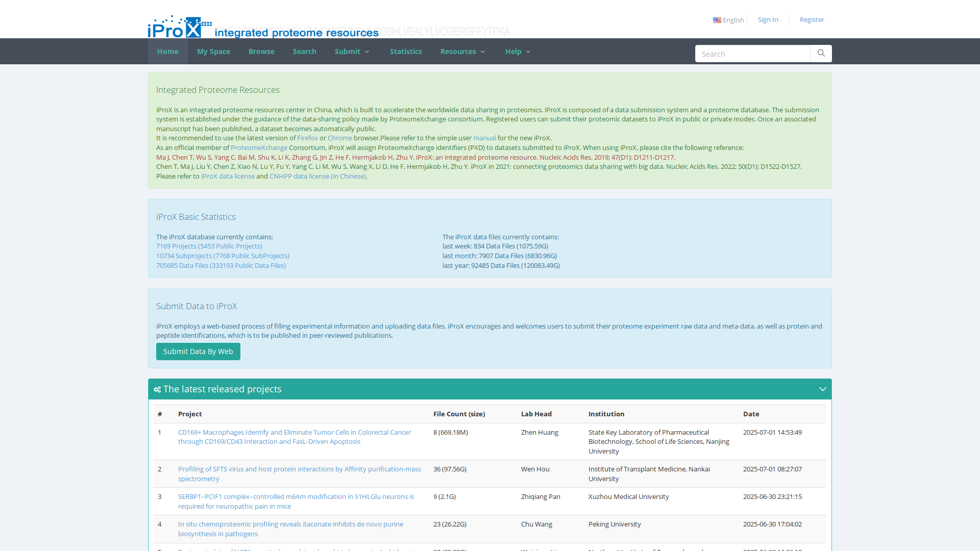Click 705685 Data Files statistics link
The height and width of the screenshot is (551, 980).
click(221, 265)
